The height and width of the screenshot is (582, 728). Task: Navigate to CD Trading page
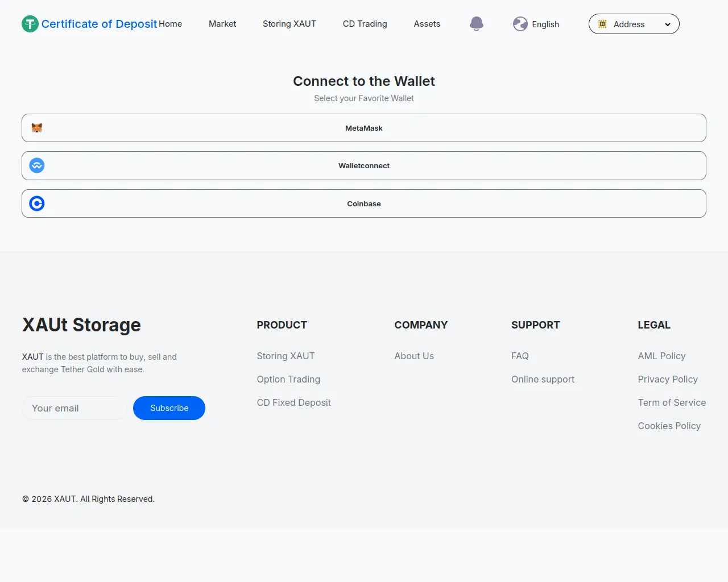[365, 24]
